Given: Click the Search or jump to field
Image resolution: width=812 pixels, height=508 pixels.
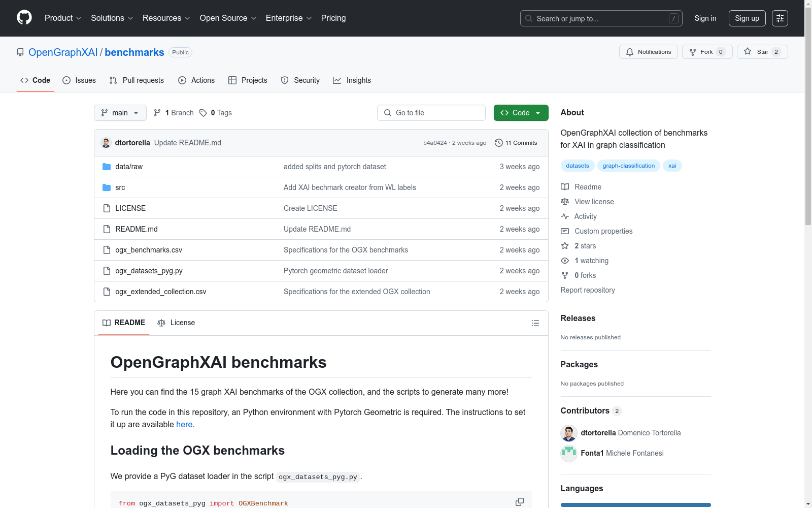Looking at the screenshot, I should click(x=601, y=18).
